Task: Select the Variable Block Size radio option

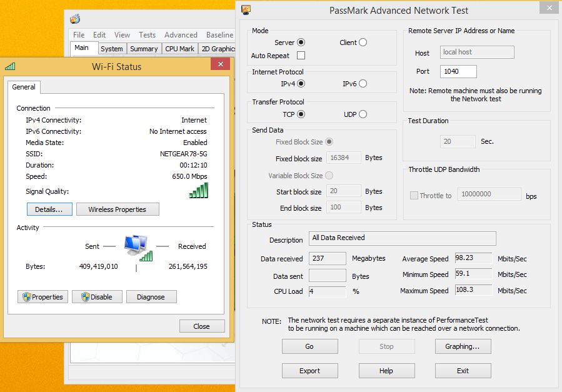Action: (329, 176)
